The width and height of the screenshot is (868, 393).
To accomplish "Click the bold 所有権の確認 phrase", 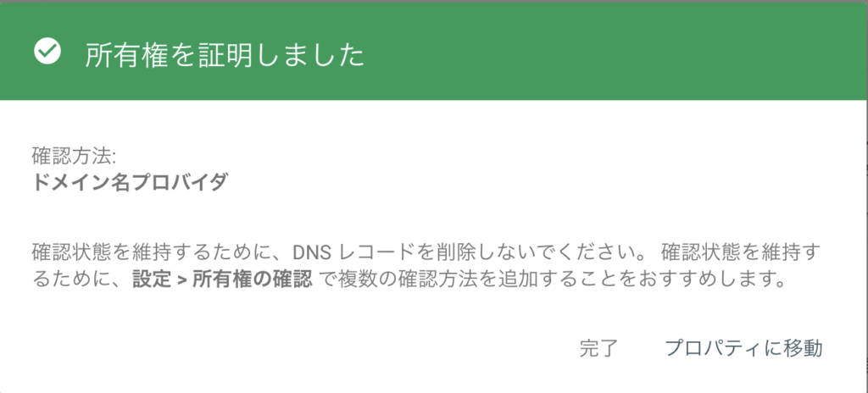I will tap(252, 280).
